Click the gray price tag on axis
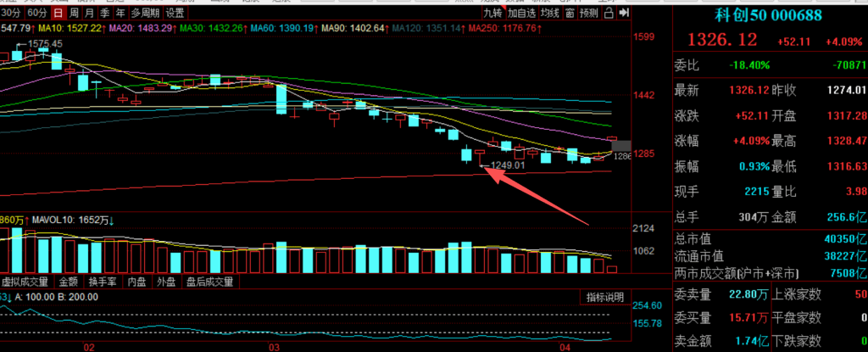This screenshot has height=352, width=868. tap(621, 146)
